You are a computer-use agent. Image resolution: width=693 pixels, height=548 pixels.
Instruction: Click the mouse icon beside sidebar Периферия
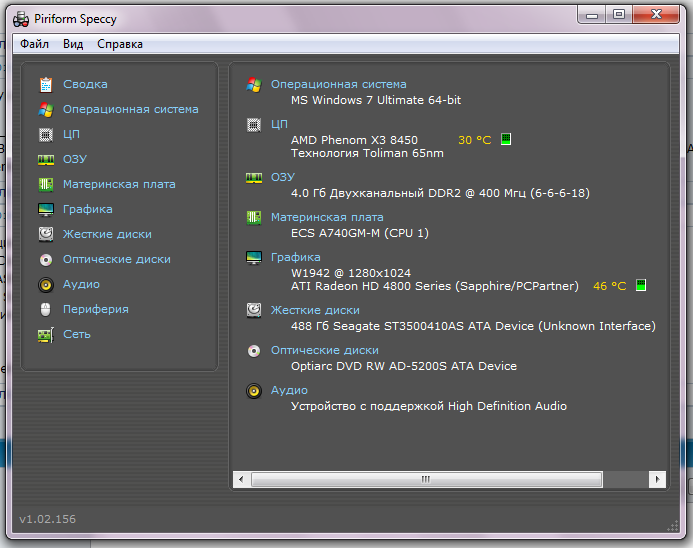(45, 309)
